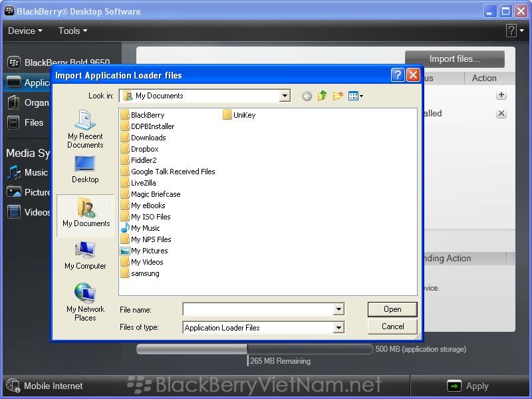Click Import files button in the main window
The width and height of the screenshot is (532, 399).
click(x=455, y=59)
